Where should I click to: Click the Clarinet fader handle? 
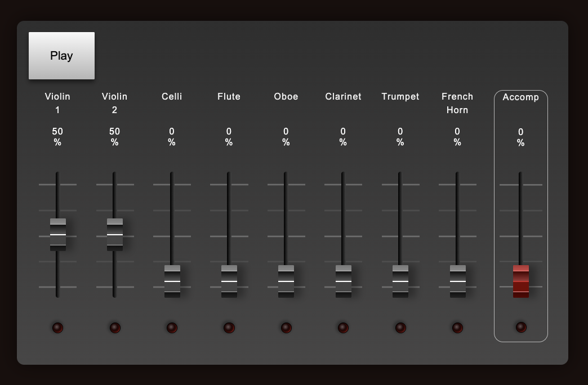[344, 281]
